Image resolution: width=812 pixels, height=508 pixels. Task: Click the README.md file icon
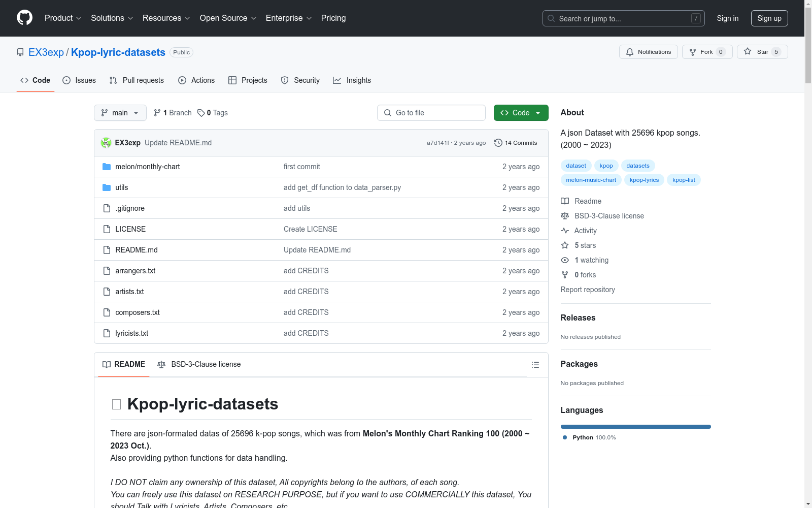click(x=107, y=250)
